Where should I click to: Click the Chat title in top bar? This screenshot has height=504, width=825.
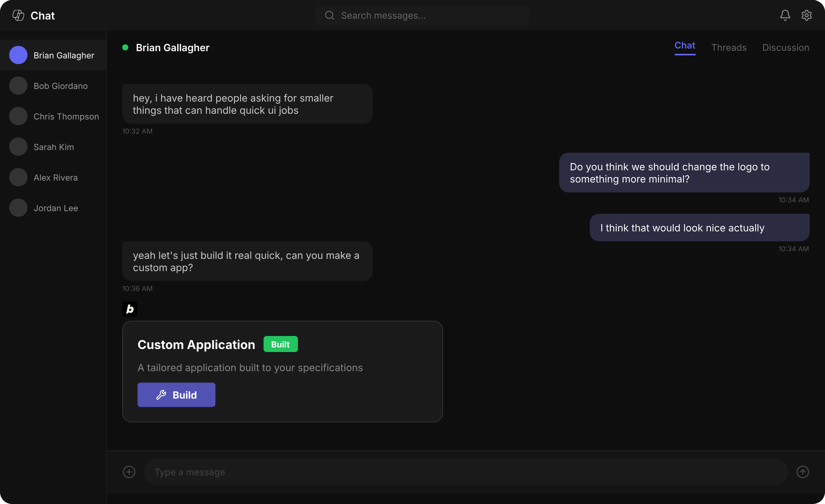pyautogui.click(x=43, y=16)
